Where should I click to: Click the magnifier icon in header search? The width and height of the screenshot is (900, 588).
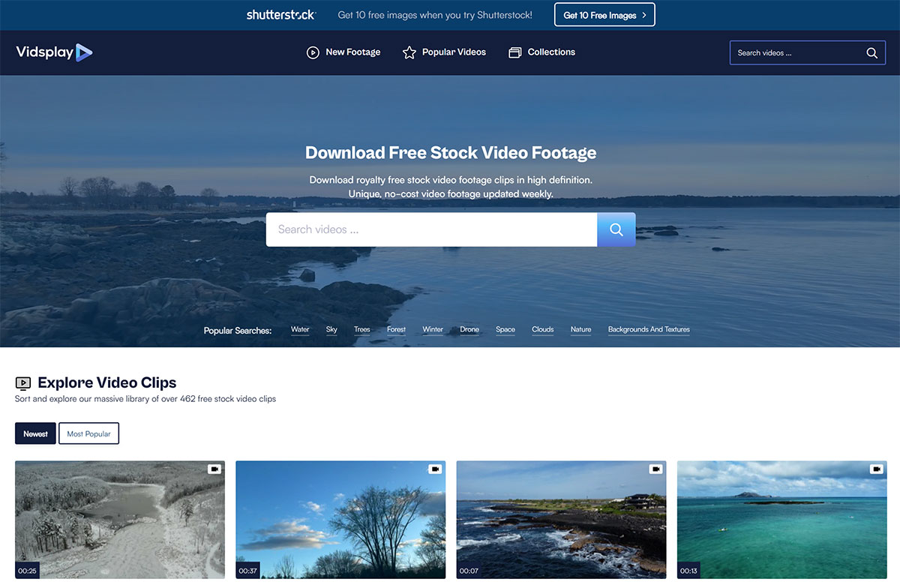(871, 53)
